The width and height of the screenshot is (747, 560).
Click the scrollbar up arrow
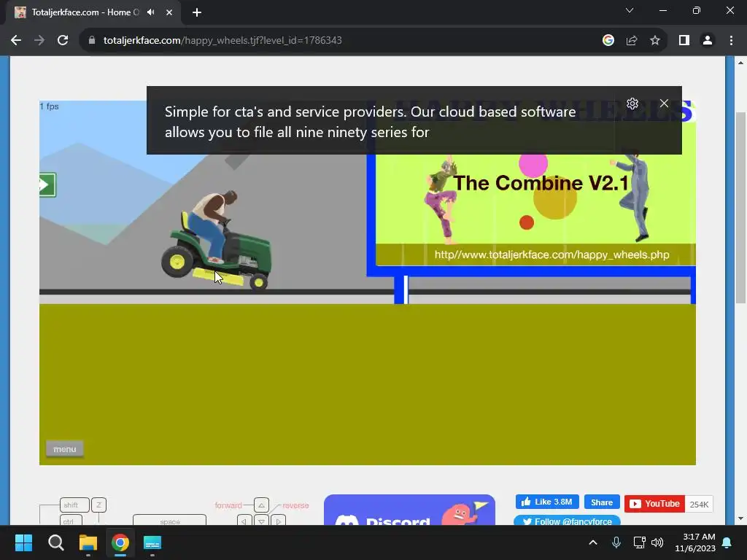click(x=740, y=63)
